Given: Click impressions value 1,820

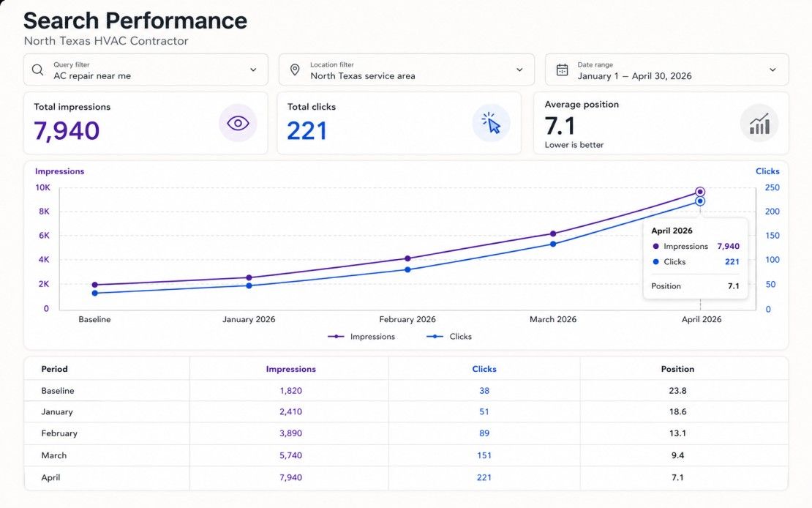Looking at the screenshot, I should [291, 391].
